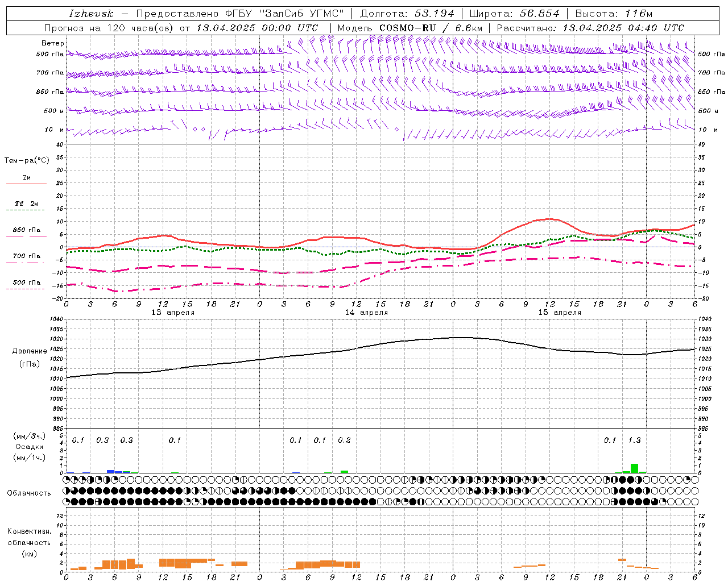The height and width of the screenshot is (582, 728).
Task: Click "Рассчитано: 13.04.2025 04:40 UTC" text
Action: click(x=590, y=28)
